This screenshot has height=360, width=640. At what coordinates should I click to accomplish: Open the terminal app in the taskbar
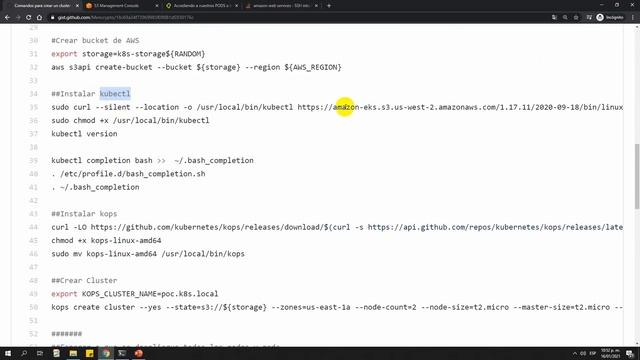pyautogui.click(x=122, y=353)
